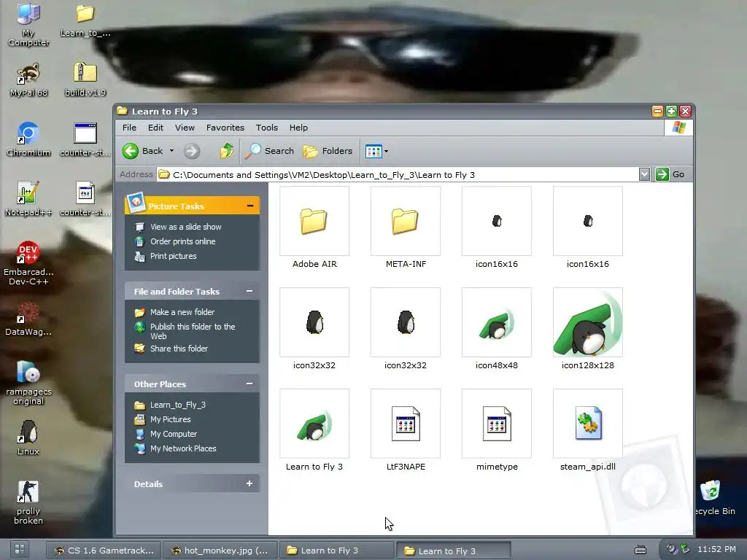
Task: Open the Search pane
Action: click(270, 151)
